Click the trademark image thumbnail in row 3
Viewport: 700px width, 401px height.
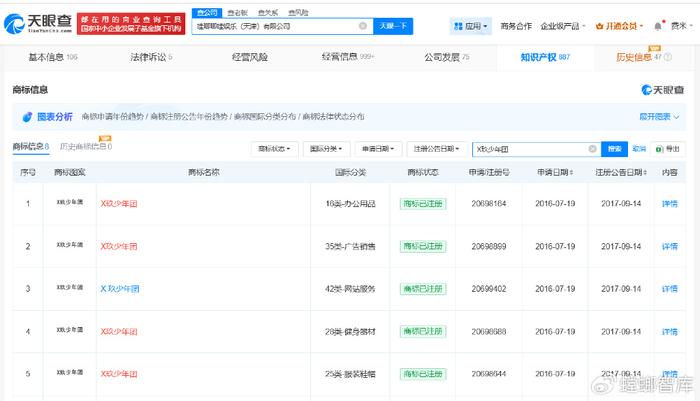point(70,287)
